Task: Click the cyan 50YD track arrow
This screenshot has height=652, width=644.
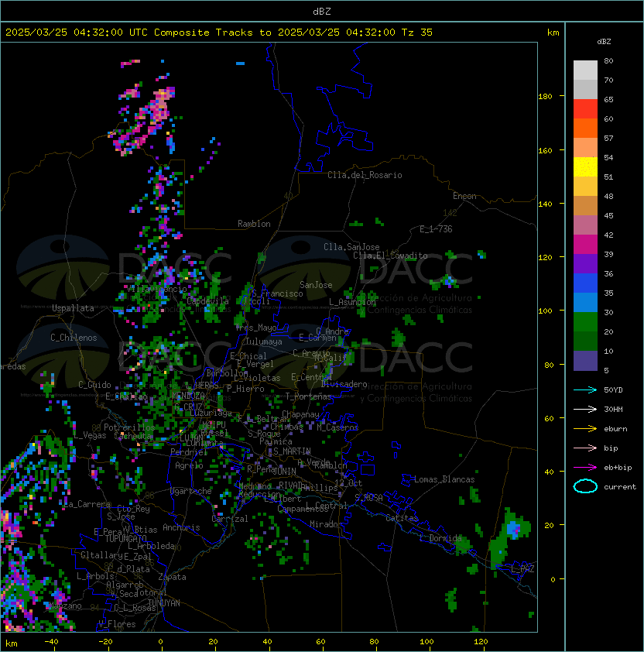Action: click(585, 389)
